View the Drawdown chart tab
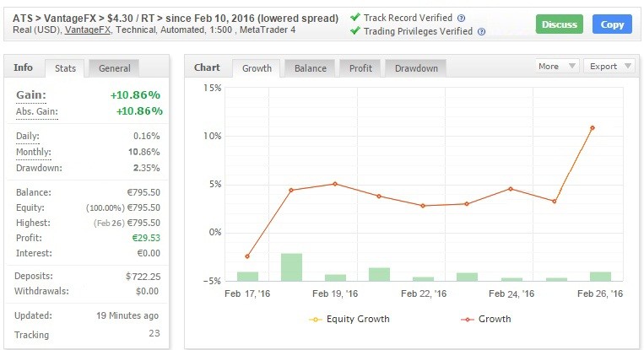Image resolution: width=644 pixels, height=350 pixels. (x=416, y=67)
